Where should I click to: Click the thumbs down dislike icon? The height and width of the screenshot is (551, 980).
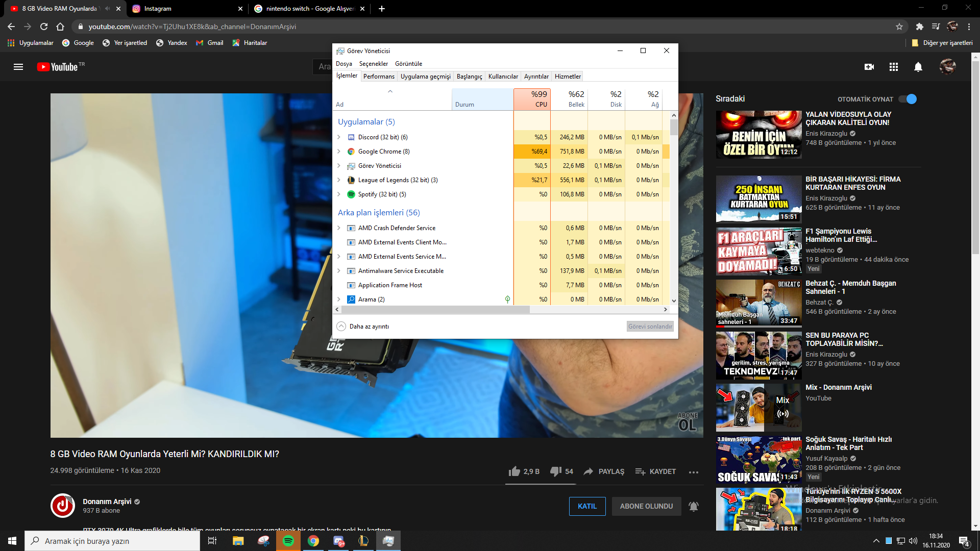pos(555,471)
